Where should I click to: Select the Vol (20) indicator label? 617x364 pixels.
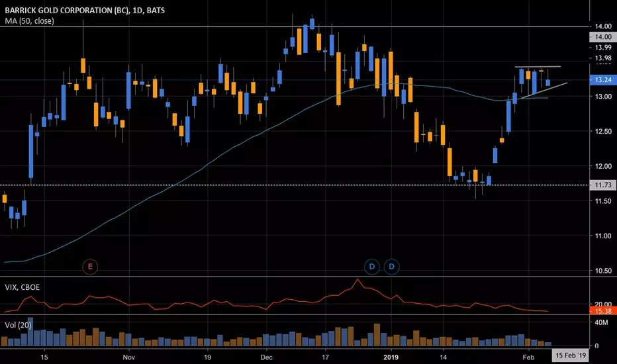[18, 325]
